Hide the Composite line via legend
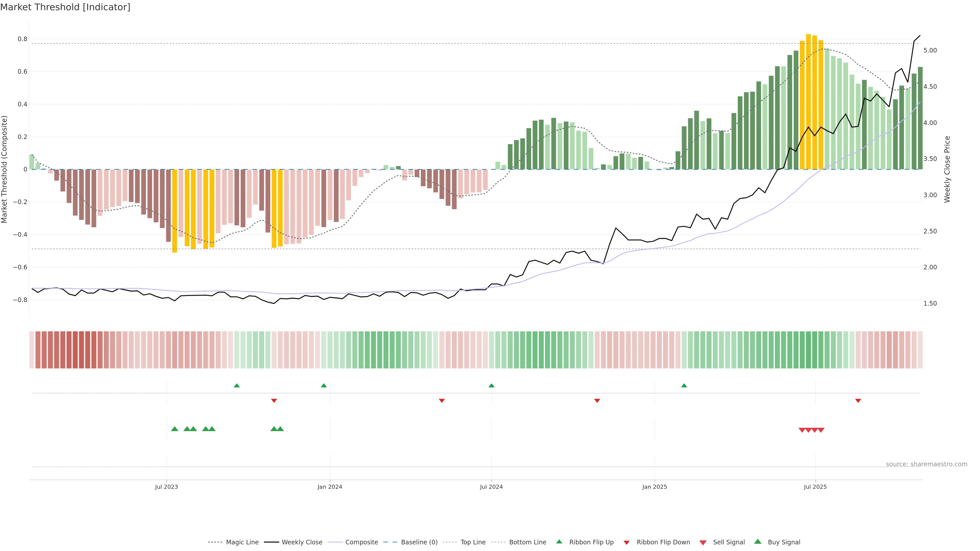The height and width of the screenshot is (551, 980). [x=361, y=542]
